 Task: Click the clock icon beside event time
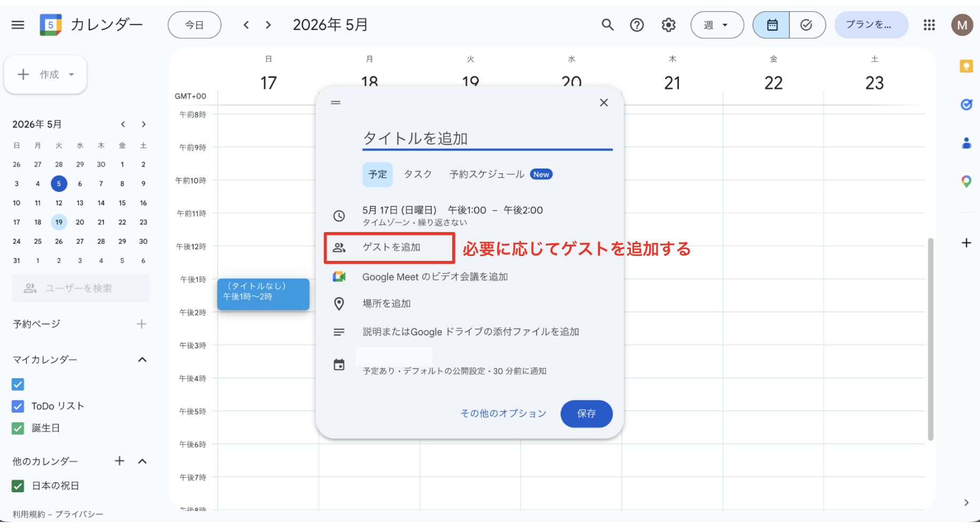tap(339, 216)
